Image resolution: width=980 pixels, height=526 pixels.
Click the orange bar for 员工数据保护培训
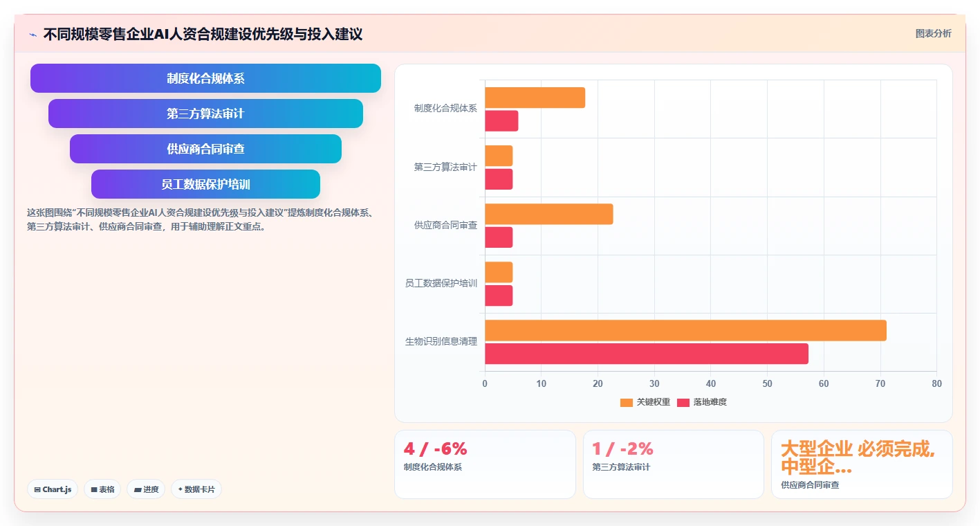click(x=499, y=272)
